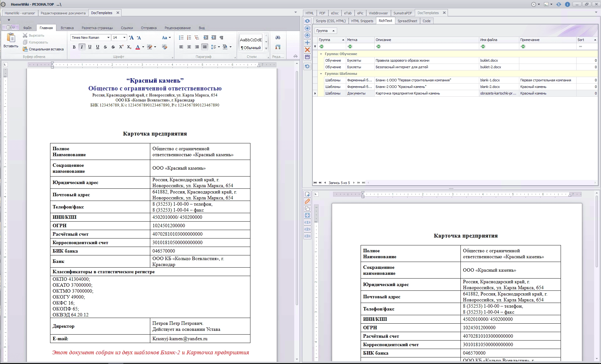
Task: Click Copy (Копировать) in the clipboard group
Action: 35,42
